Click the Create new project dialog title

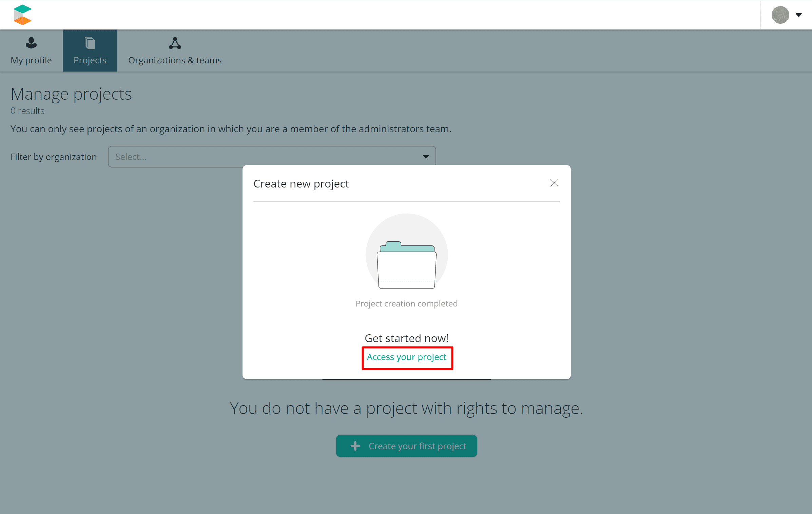pyautogui.click(x=301, y=184)
